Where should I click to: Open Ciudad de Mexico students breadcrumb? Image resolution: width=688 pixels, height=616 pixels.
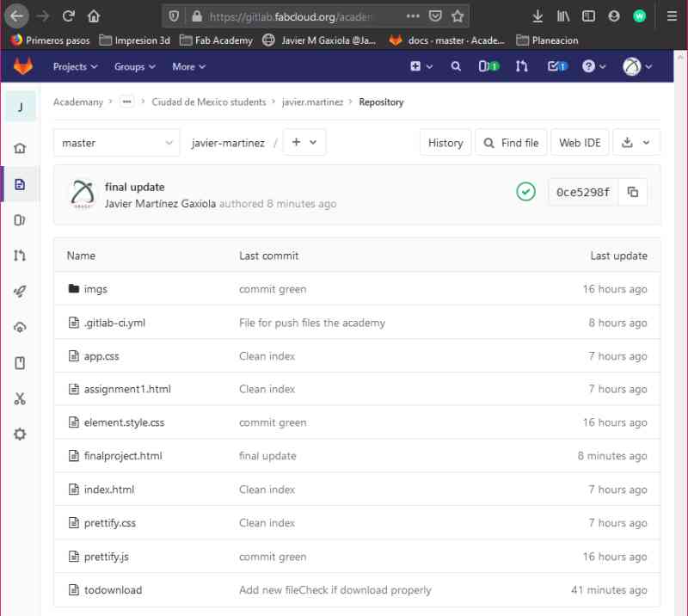pos(209,102)
